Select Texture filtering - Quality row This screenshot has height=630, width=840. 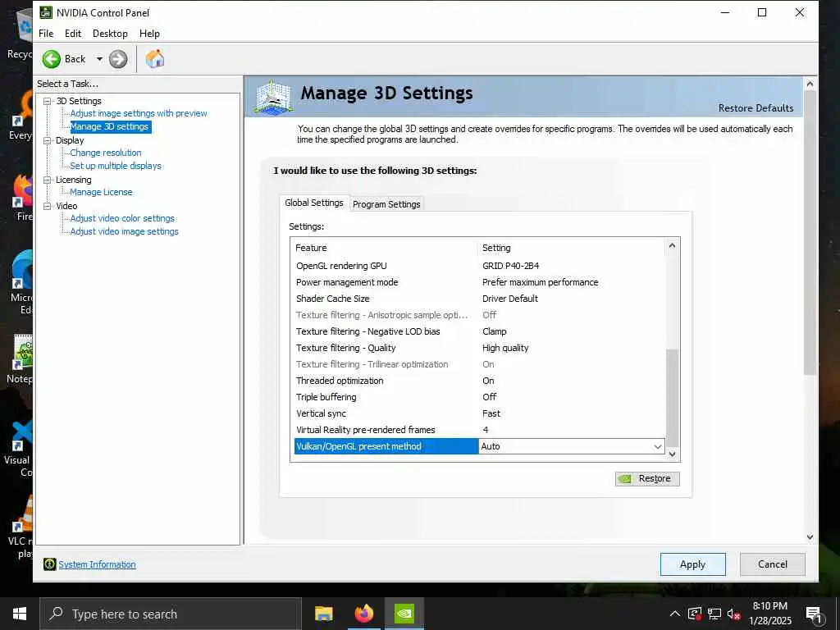point(479,348)
